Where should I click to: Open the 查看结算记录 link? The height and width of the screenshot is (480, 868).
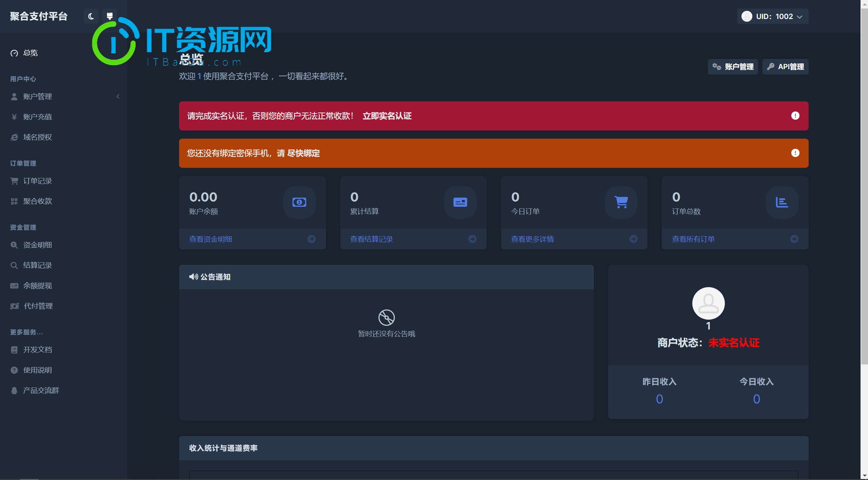point(371,239)
